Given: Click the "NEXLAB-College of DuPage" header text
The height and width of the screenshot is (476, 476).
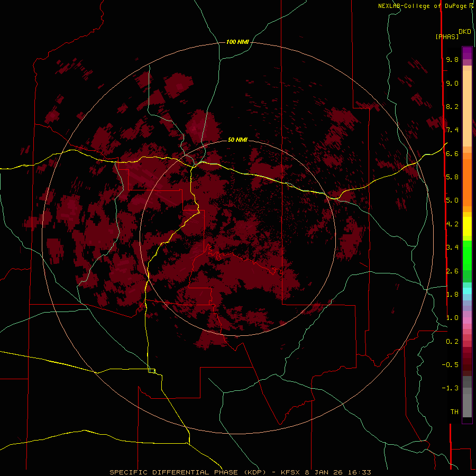Looking at the screenshot, I should [x=422, y=6].
